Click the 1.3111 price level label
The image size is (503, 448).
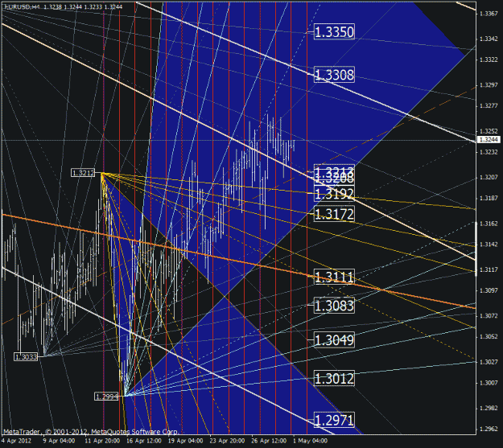click(334, 277)
